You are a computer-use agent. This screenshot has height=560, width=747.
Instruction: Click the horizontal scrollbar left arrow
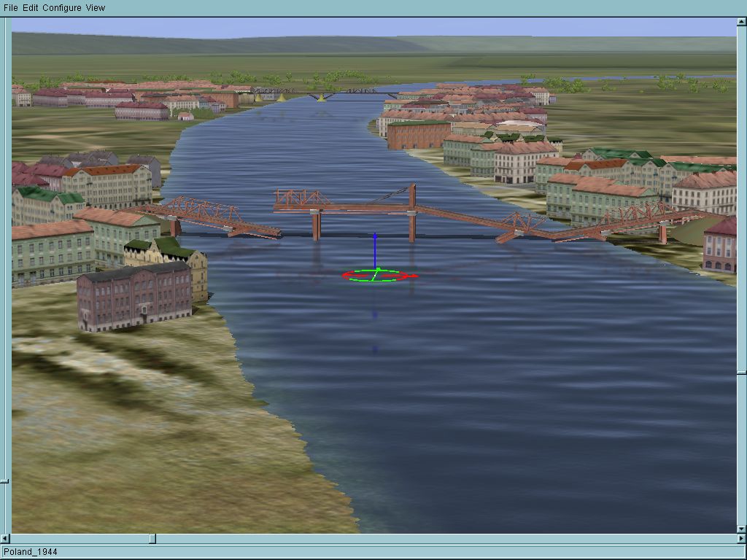(x=5, y=539)
